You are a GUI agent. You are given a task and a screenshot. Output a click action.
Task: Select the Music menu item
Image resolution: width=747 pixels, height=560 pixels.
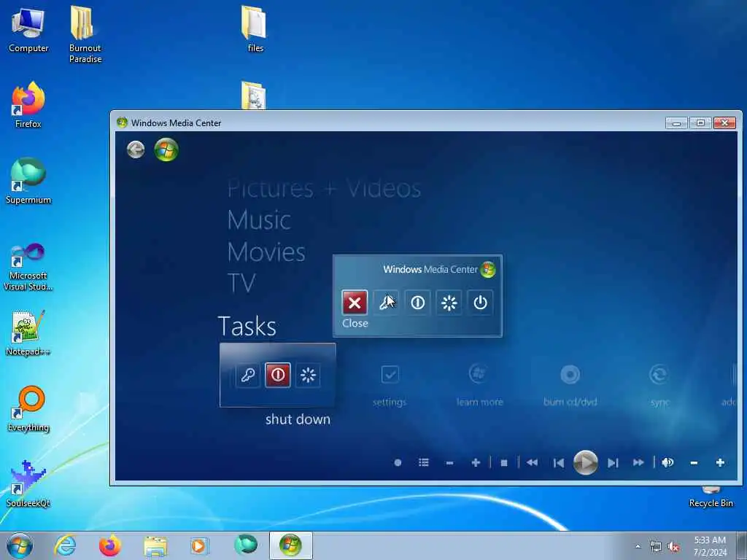coord(259,220)
